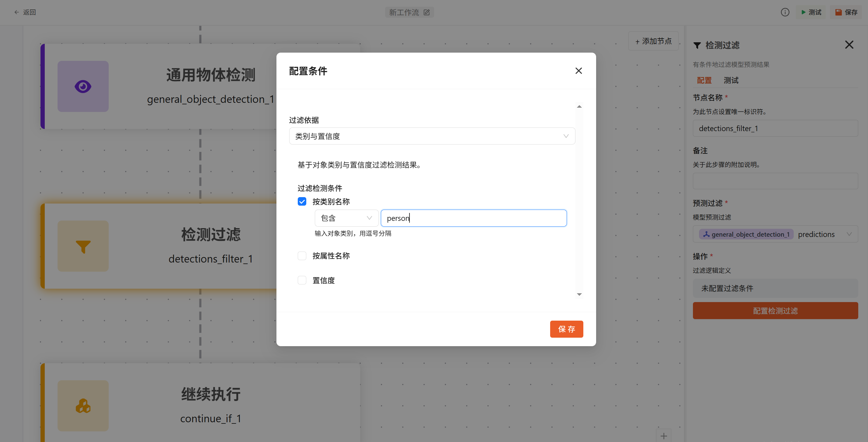This screenshot has height=442, width=868.
Task: Click the eye icon on general object detection node
Action: (83, 86)
